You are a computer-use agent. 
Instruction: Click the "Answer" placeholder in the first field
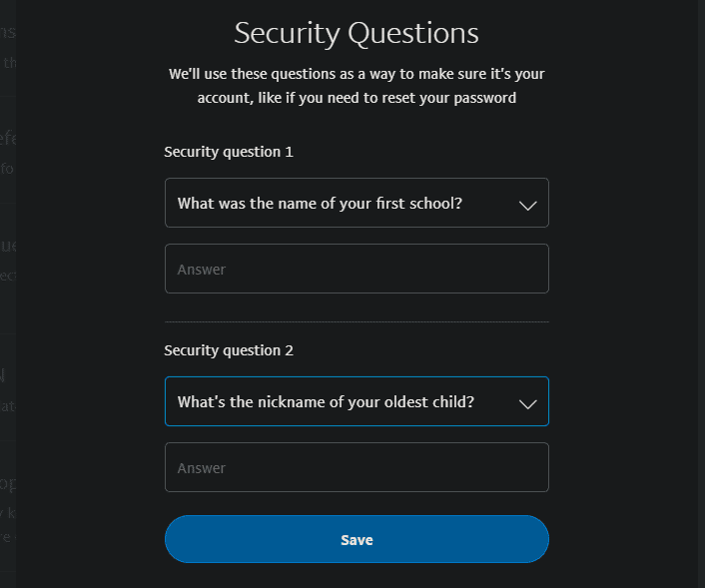pyautogui.click(x=202, y=270)
